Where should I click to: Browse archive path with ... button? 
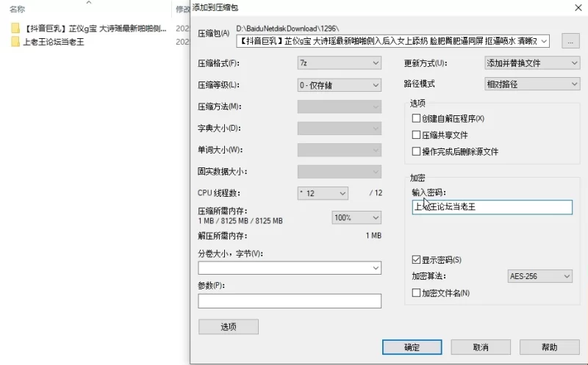[x=570, y=41]
